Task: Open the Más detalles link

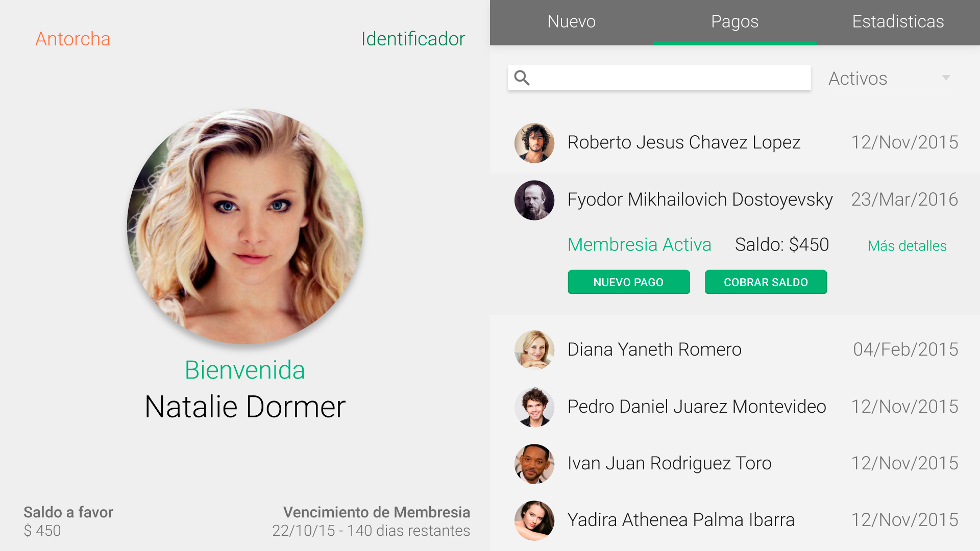Action: pyautogui.click(x=907, y=246)
